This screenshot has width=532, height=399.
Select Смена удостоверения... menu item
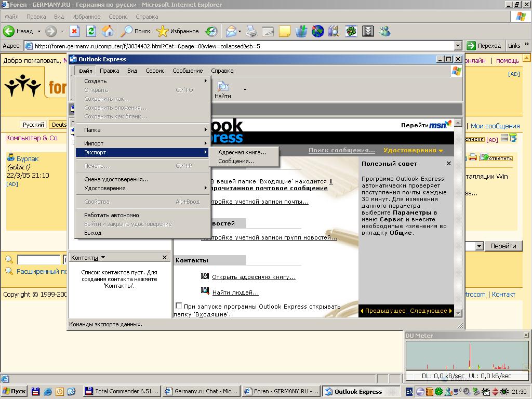[143, 179]
